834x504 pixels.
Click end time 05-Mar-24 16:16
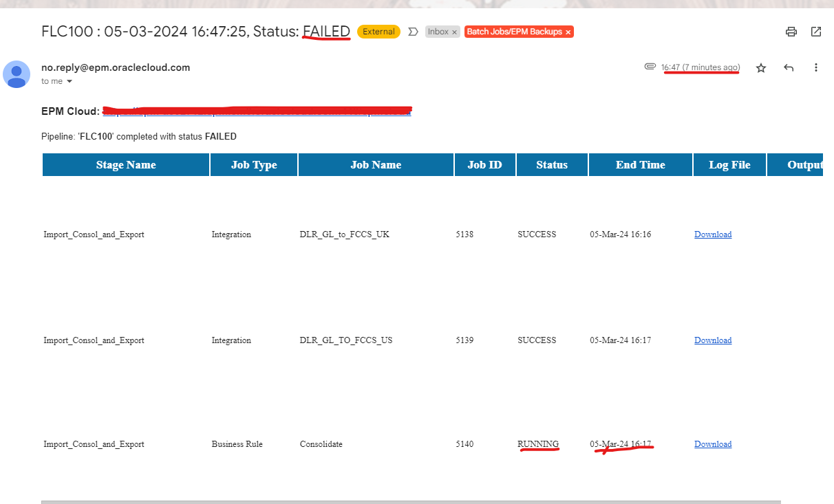coord(621,234)
